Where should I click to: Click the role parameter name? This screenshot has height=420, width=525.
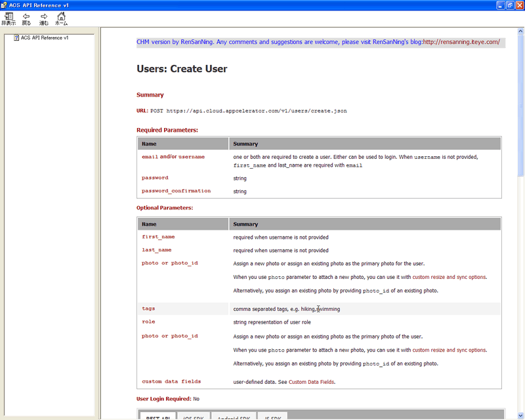click(x=148, y=322)
